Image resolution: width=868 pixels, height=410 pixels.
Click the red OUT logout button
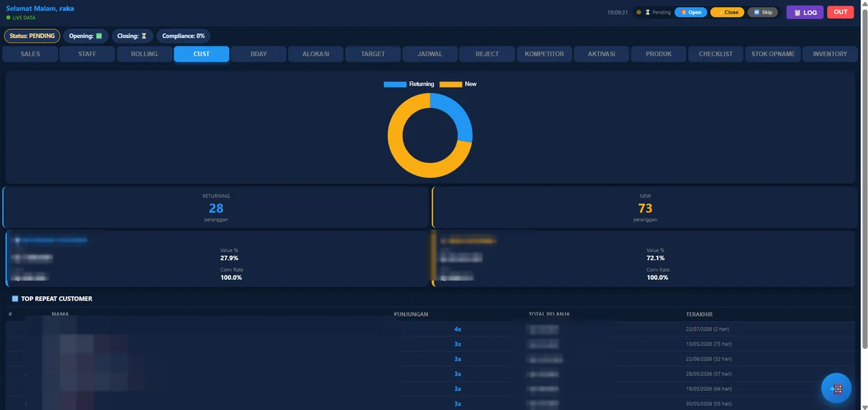tap(840, 12)
